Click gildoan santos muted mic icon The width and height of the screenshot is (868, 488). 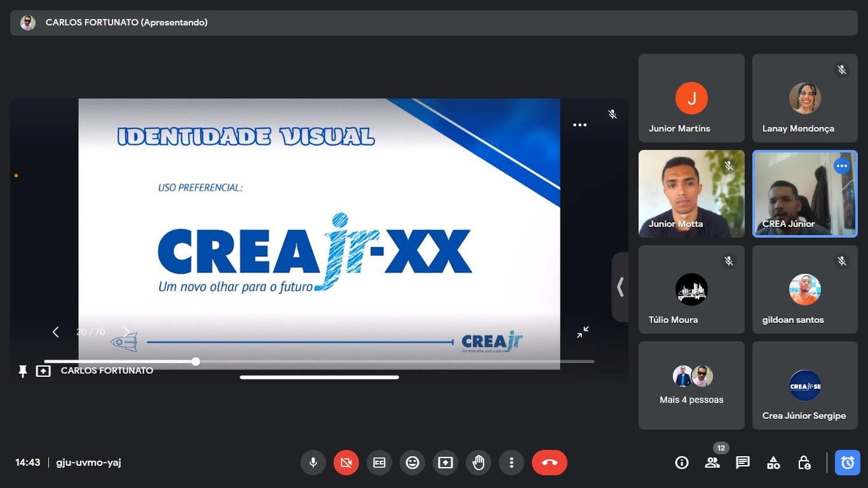[842, 261]
